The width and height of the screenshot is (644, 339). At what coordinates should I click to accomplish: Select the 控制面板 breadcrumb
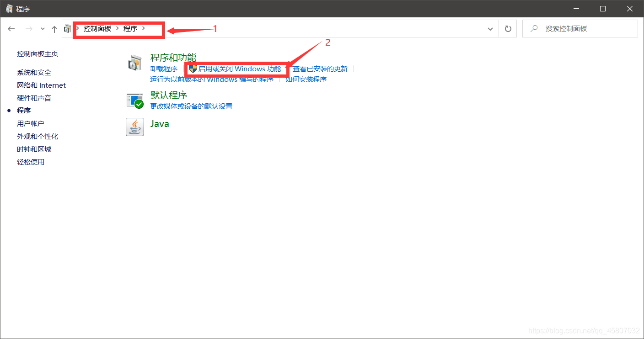coord(97,28)
